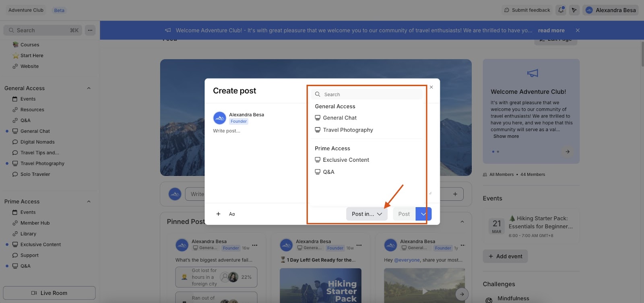Viewport: 644px width, 303px height.
Task: Click Show more on the welcome card
Action: (x=506, y=136)
